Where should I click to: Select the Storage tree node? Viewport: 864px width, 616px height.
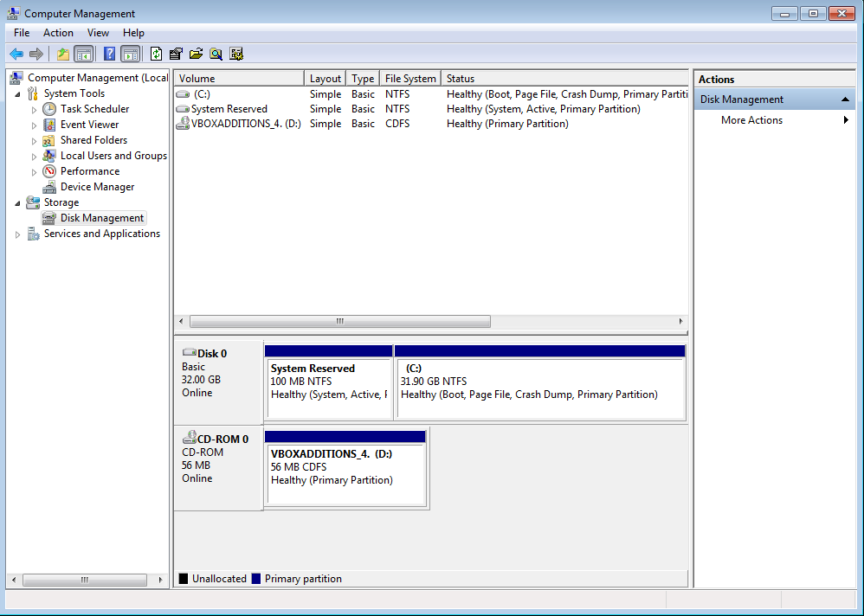[x=61, y=202]
